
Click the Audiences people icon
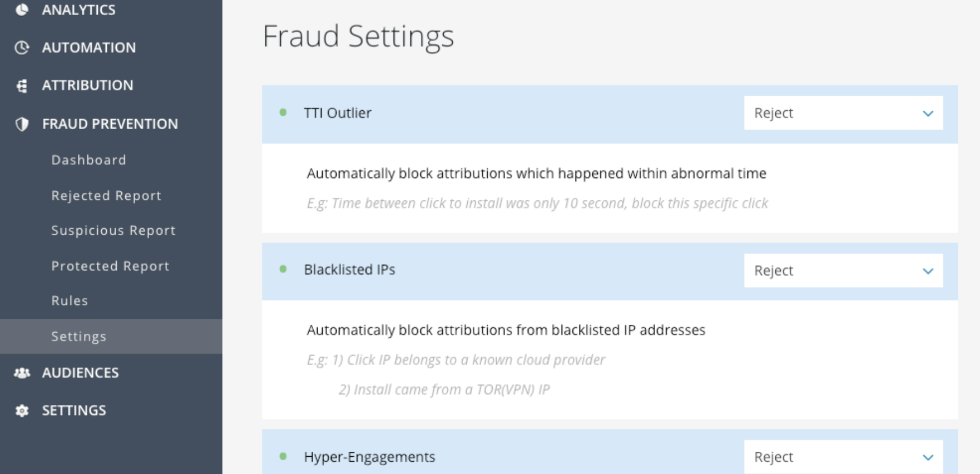pyautogui.click(x=22, y=373)
